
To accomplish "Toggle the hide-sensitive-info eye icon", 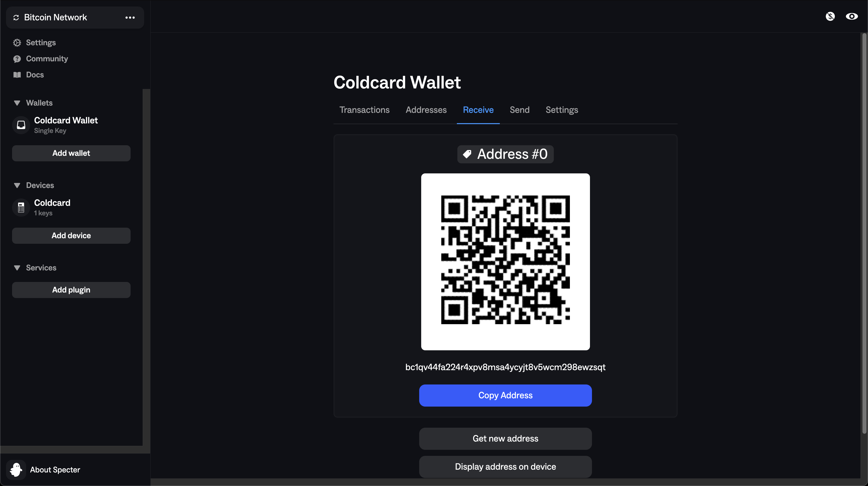I will (851, 16).
